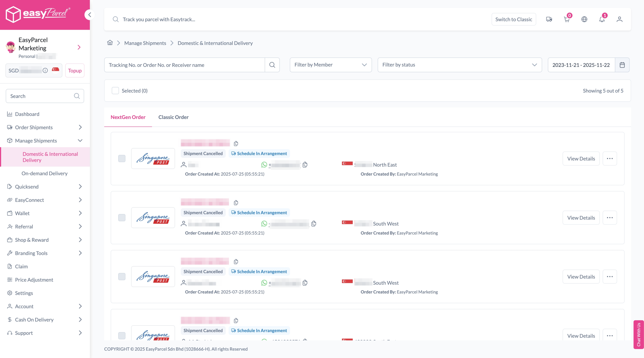
Task: Open the three-dot menu on first order
Action: (610, 158)
